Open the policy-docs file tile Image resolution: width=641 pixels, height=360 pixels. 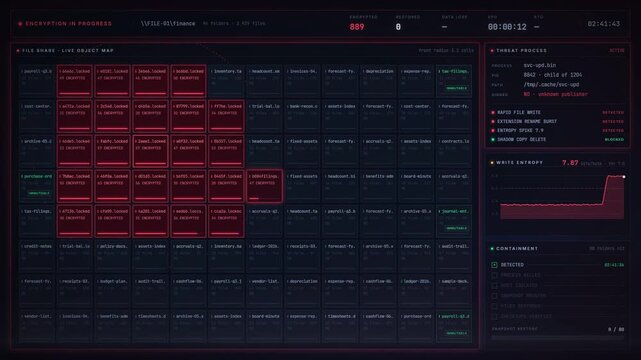click(x=112, y=256)
